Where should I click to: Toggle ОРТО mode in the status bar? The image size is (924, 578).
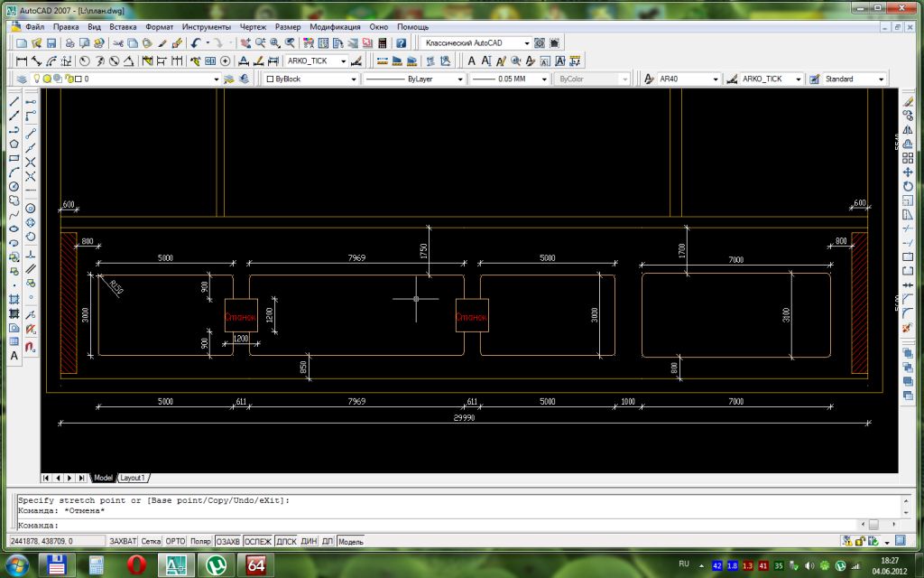(175, 542)
